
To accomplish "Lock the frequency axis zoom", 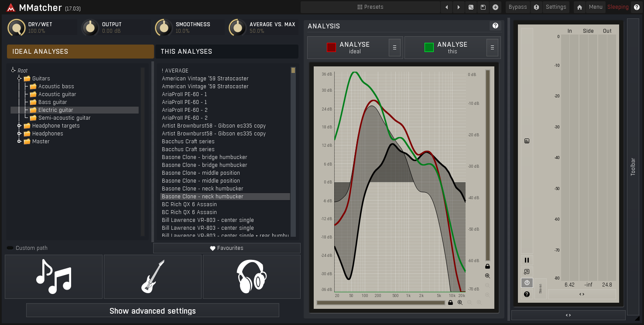I will [x=451, y=302].
